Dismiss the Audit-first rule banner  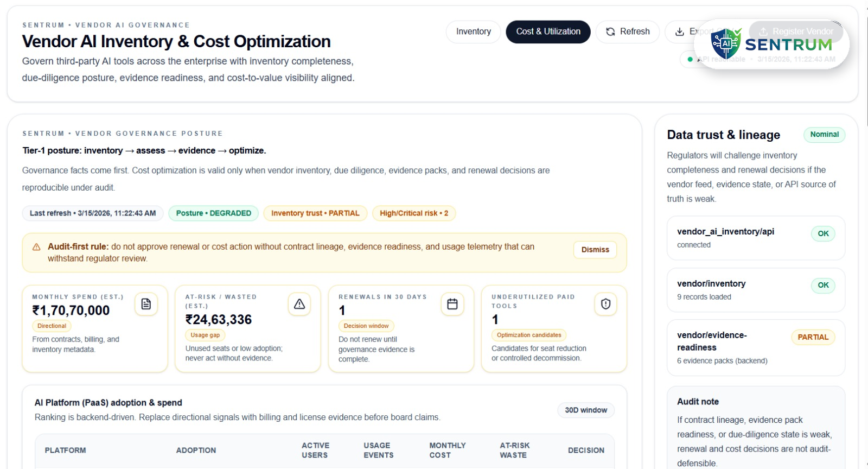click(x=595, y=250)
